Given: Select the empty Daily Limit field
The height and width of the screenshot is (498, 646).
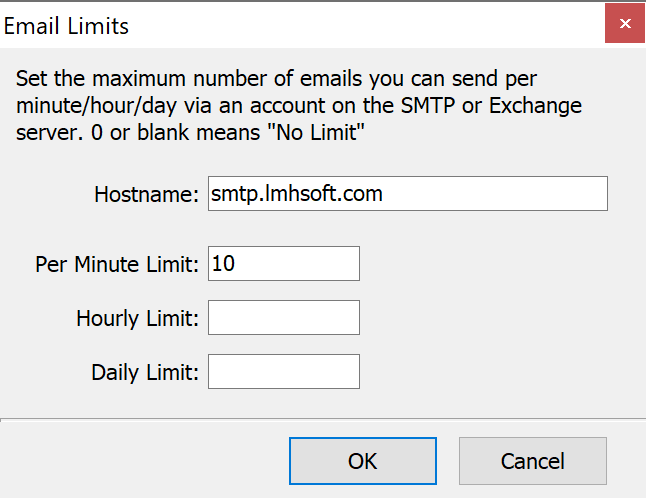Looking at the screenshot, I should (x=284, y=372).
